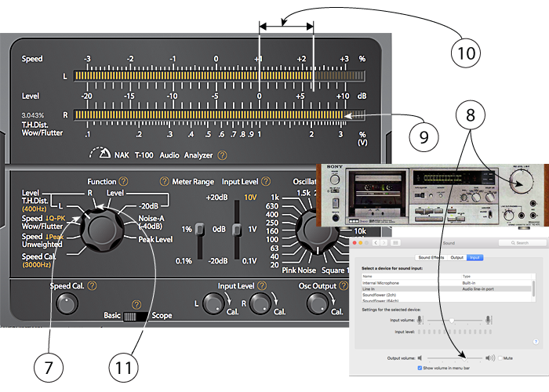Click the device list scrollbar in Sound window
Image resolution: width=549 pixels, height=392 pixels.
point(533,288)
